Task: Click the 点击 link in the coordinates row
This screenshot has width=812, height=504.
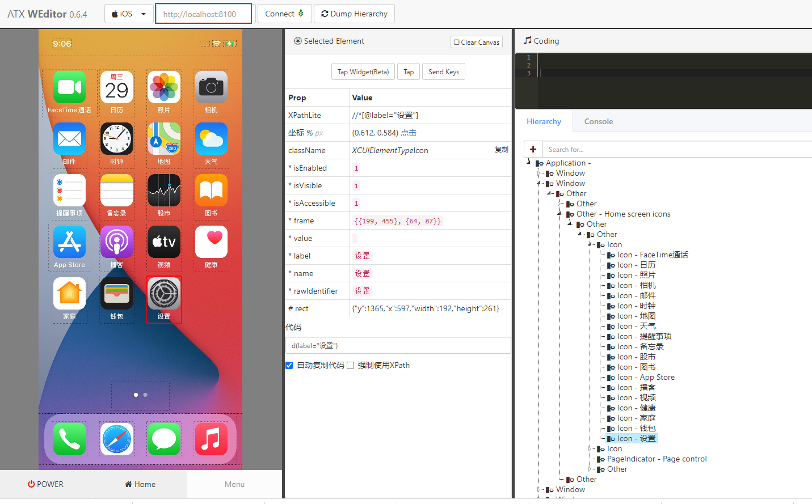Action: point(409,133)
